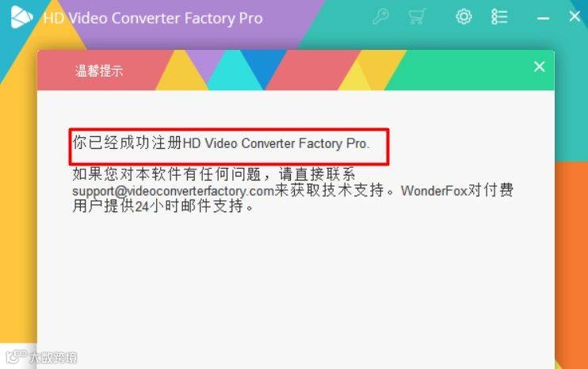Click the WonderFox company name text
588x369 pixels.
click(434, 191)
